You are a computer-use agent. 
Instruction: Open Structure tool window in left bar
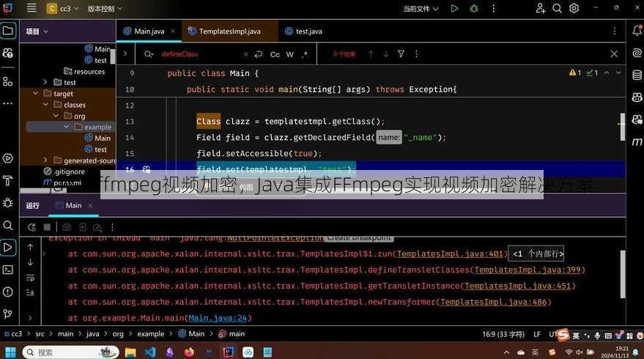tap(8, 81)
